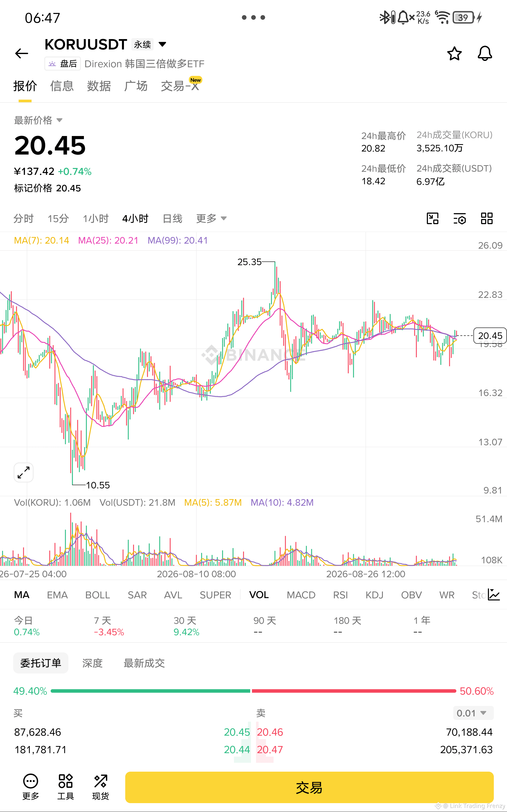Expand the 更多 timeframe dropdown
The height and width of the screenshot is (812, 507).
[x=211, y=218]
